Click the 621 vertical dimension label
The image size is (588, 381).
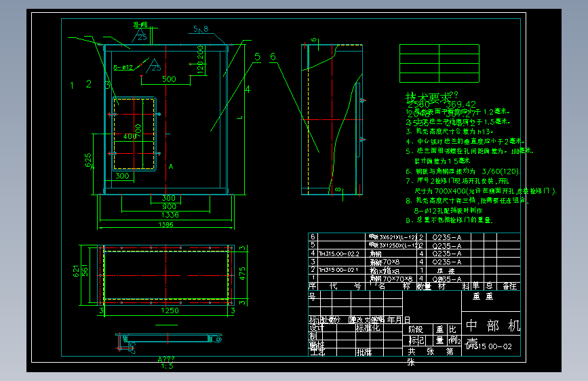pyautogui.click(x=76, y=270)
